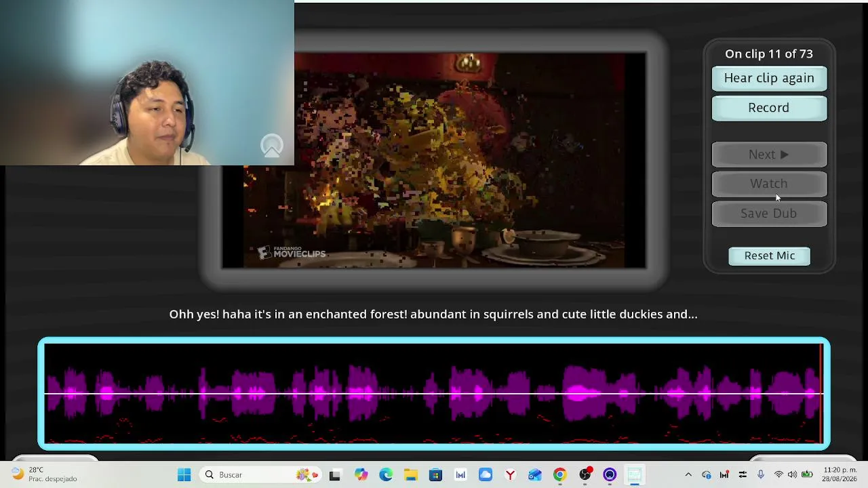Open Yandex Browser from the taskbar

[510, 475]
